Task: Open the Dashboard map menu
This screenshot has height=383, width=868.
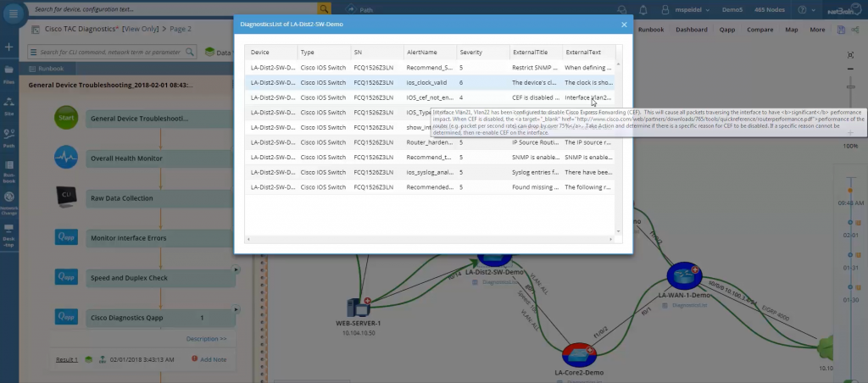Action: (x=691, y=30)
